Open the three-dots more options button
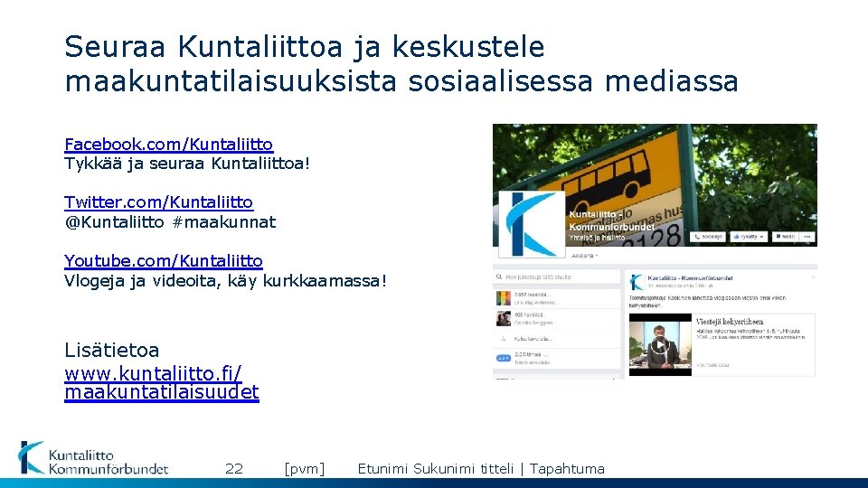Screen dimensions: 868x488 coord(807,237)
